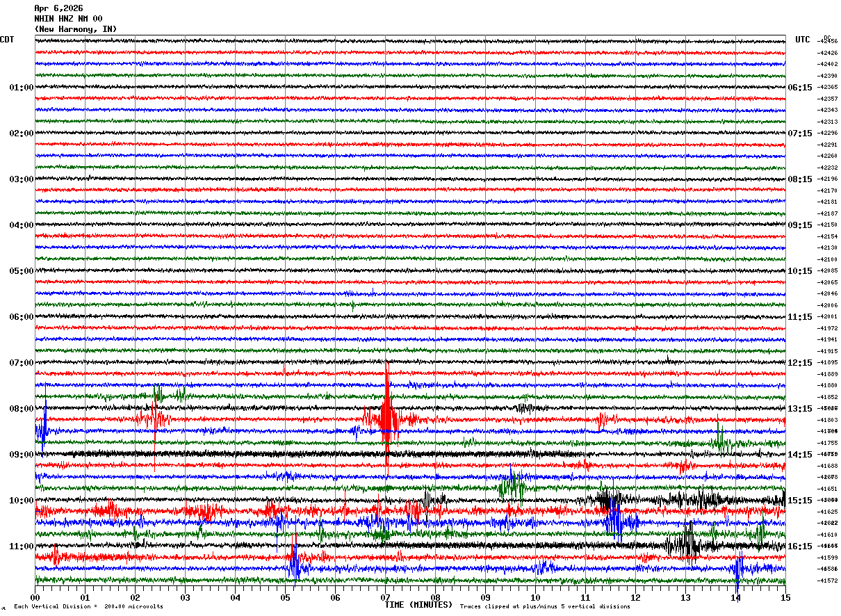Click minute tick label '04' on axis
Viewport: 841px width, 616px height.
tap(235, 597)
